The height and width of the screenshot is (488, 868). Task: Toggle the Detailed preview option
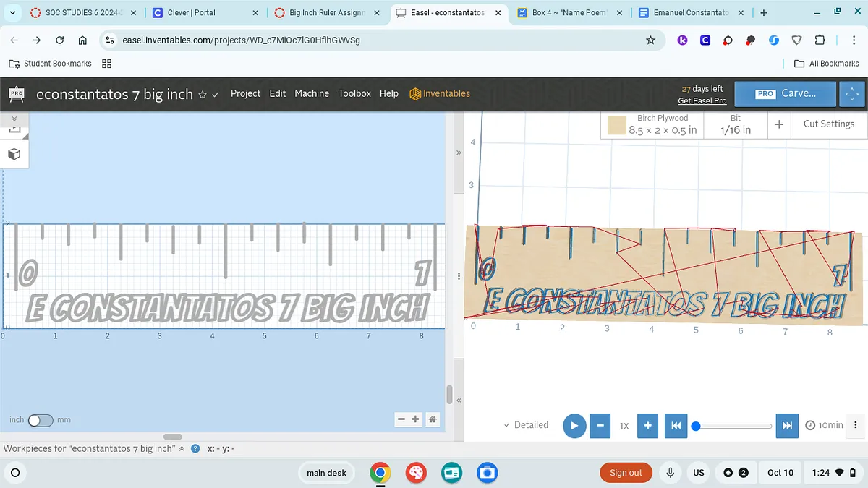click(526, 425)
